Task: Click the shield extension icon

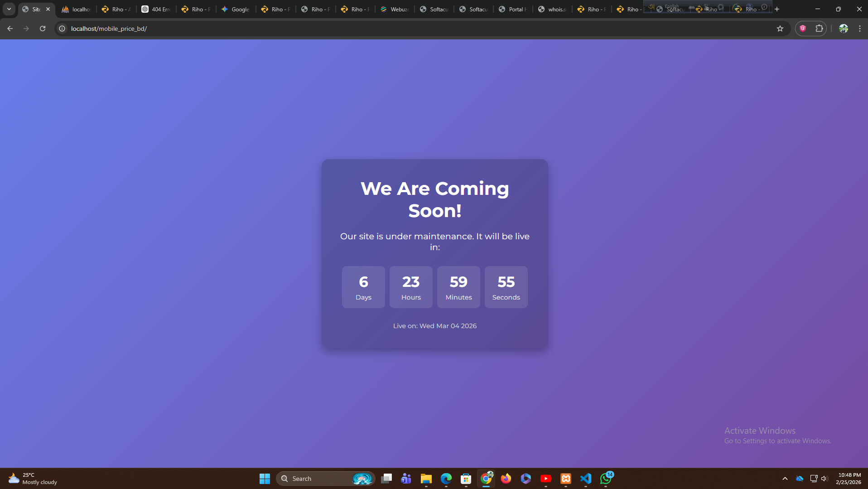Action: click(x=803, y=29)
